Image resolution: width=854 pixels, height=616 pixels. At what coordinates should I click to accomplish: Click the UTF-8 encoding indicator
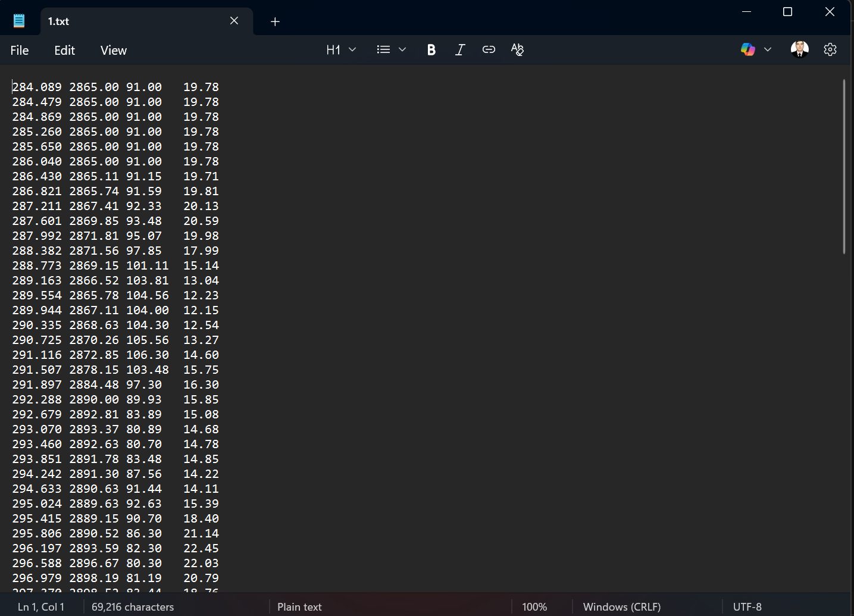(x=747, y=607)
